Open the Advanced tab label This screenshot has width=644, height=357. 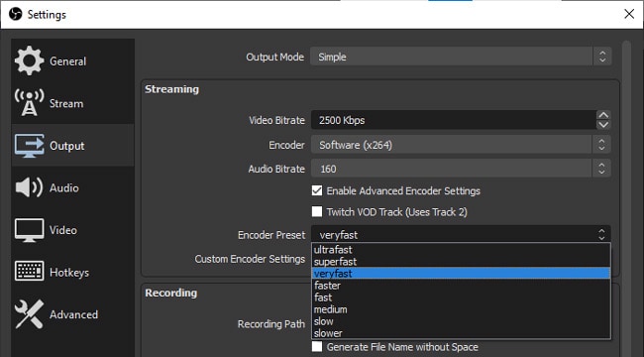[73, 314]
